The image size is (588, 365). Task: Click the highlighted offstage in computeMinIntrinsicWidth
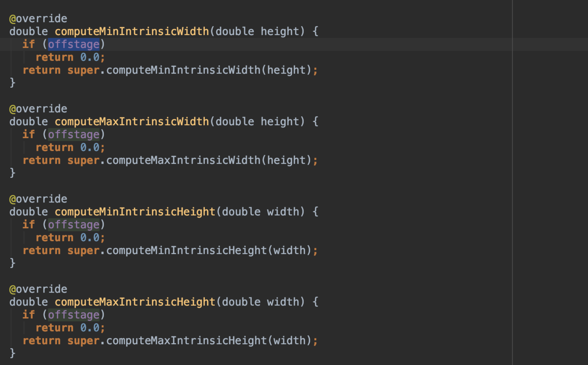point(73,44)
